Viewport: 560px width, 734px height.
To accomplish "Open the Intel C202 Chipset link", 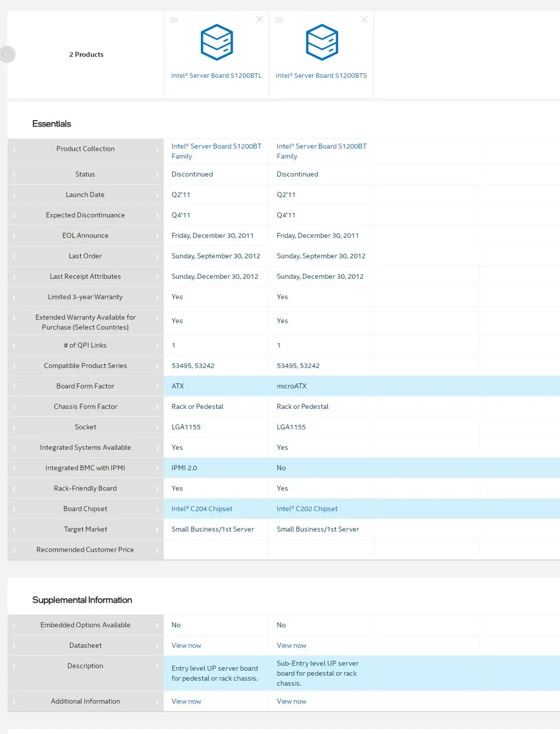I will tap(307, 509).
